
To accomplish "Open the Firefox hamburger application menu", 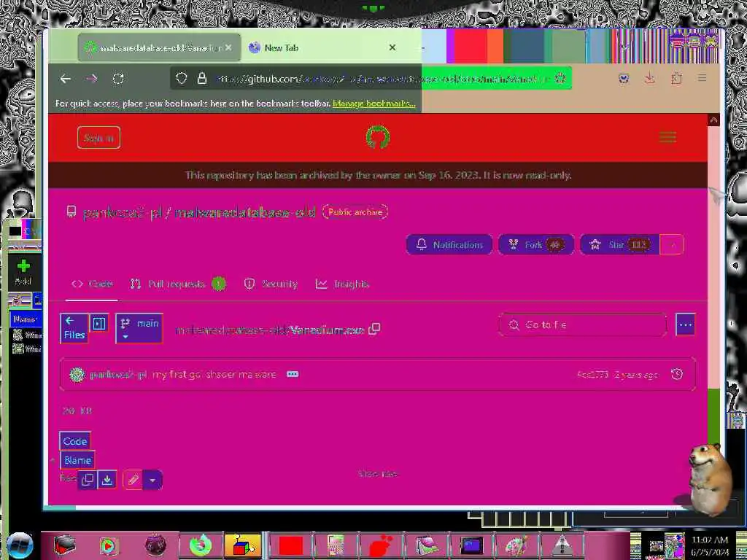I will click(x=703, y=77).
